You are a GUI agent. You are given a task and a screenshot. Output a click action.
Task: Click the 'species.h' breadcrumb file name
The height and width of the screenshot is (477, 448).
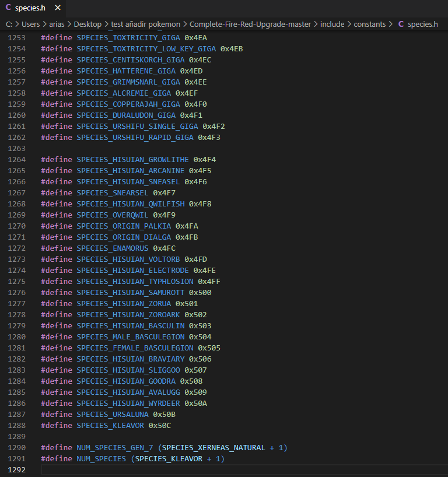[423, 24]
